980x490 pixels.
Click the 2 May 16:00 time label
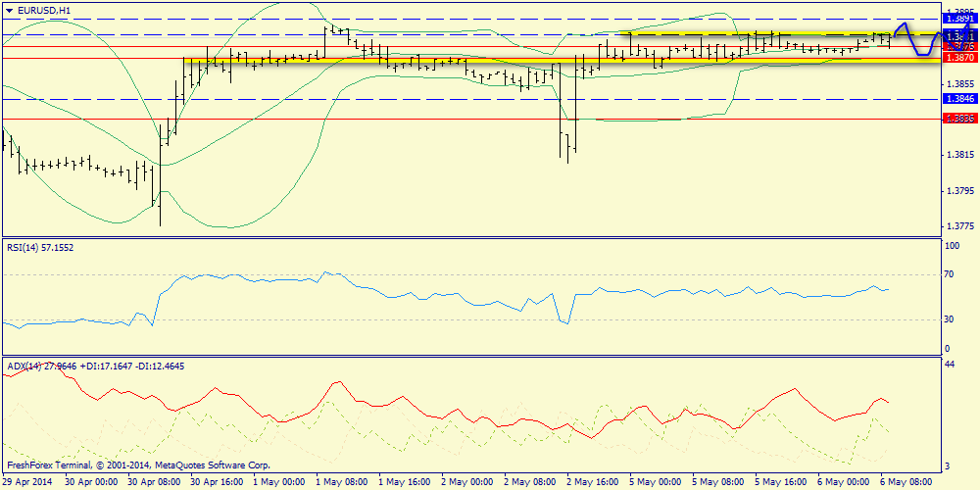[x=592, y=482]
